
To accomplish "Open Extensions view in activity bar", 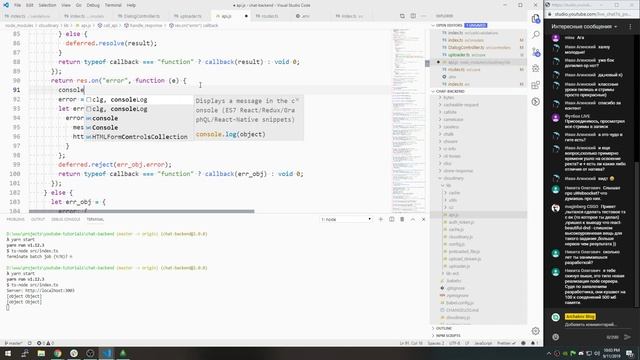I will point(536,85).
